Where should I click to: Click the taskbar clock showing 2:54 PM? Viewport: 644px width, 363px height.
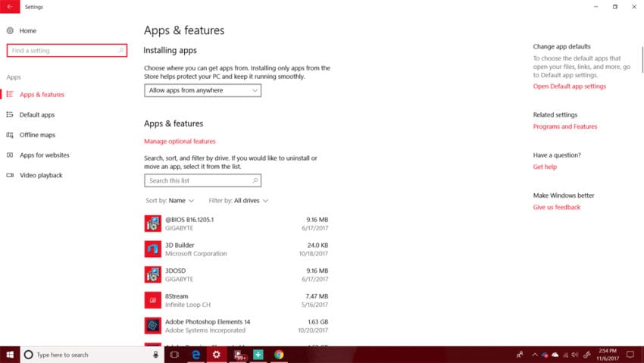click(608, 355)
